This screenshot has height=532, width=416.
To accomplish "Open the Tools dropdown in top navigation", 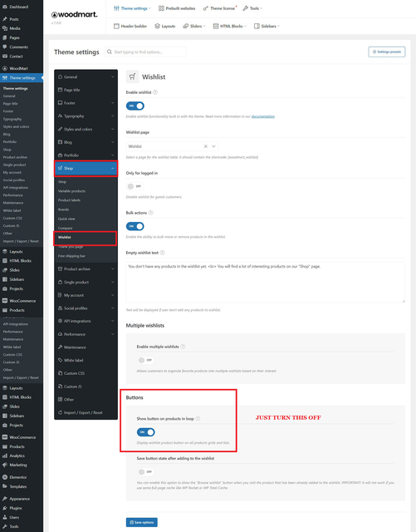I will [x=252, y=8].
